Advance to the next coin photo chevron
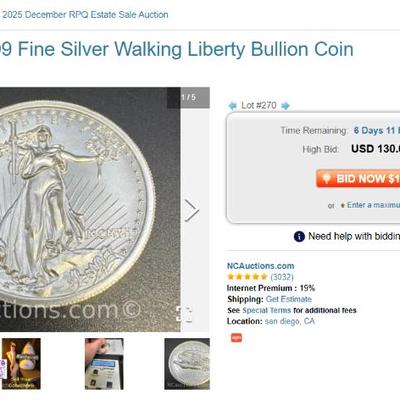The image size is (400, 400). pyautogui.click(x=192, y=210)
